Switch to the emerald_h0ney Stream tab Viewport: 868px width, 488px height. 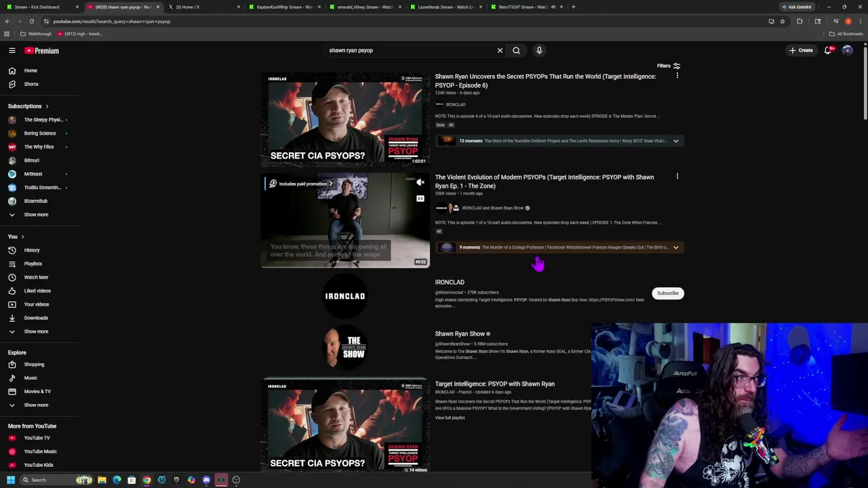pos(366,7)
